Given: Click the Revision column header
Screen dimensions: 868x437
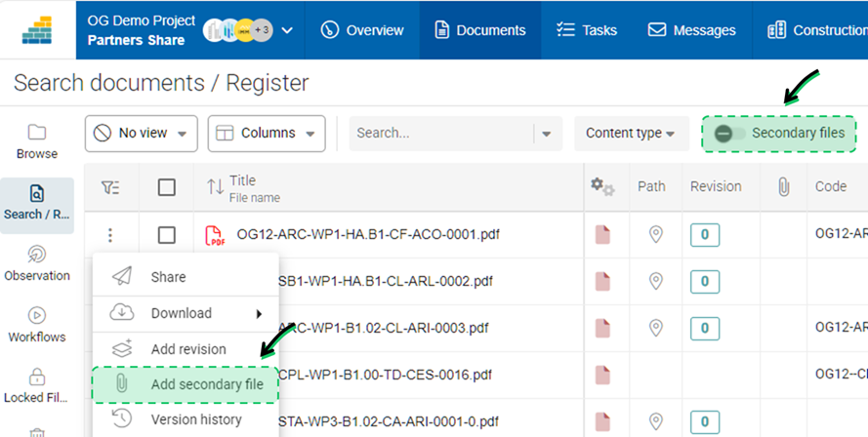Looking at the screenshot, I should click(x=716, y=186).
